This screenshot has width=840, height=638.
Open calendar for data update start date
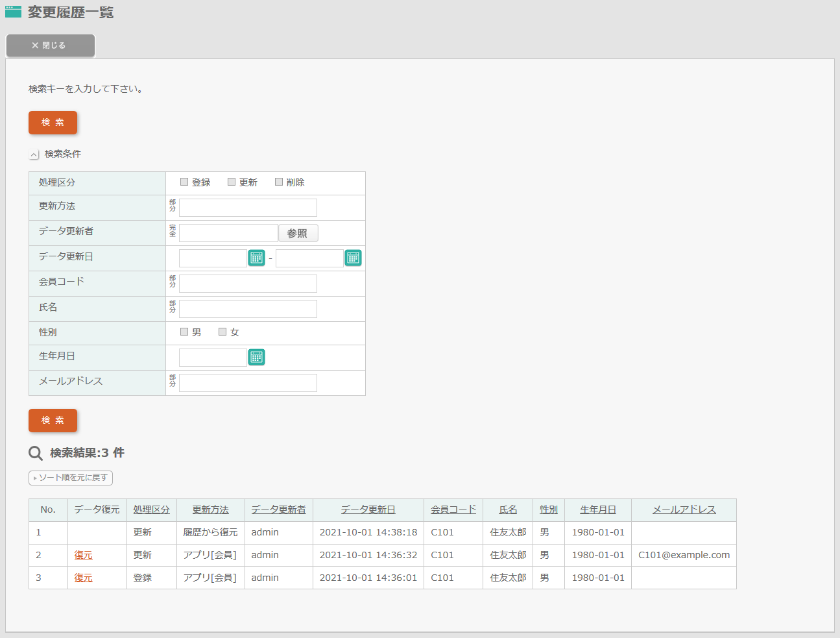pyautogui.click(x=256, y=258)
